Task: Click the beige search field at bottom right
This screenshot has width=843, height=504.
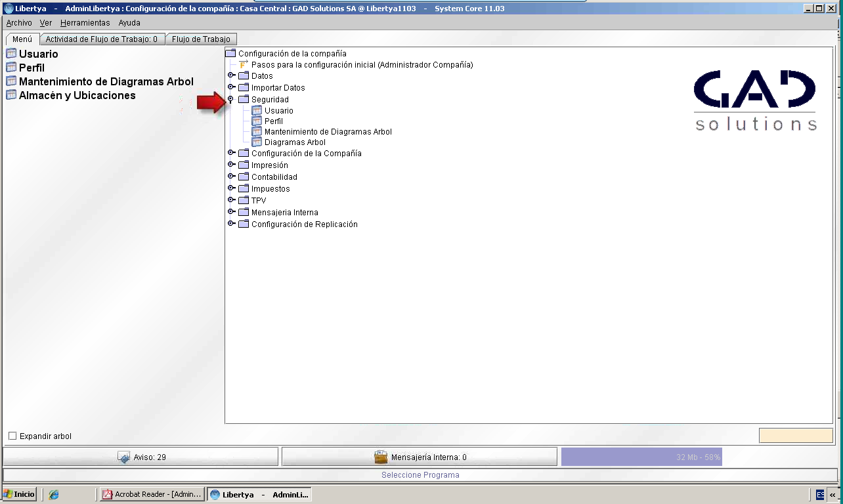Action: [796, 436]
